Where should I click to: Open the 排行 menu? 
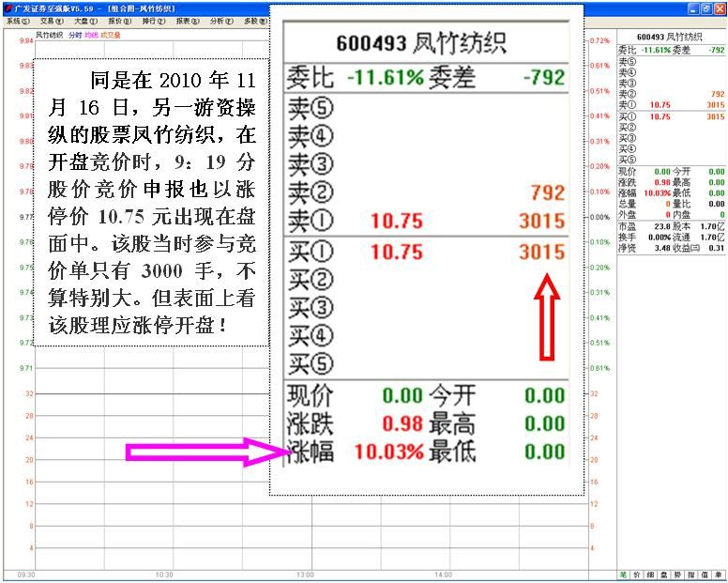coord(154,21)
